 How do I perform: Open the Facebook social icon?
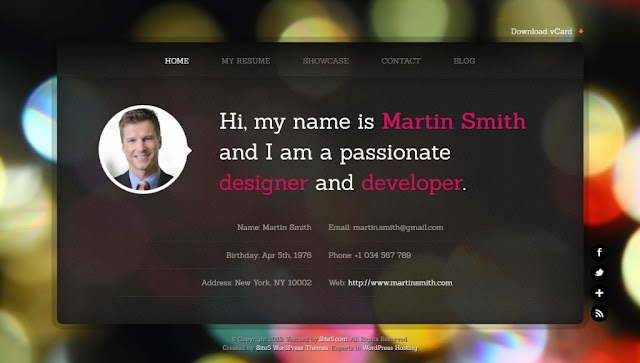599,252
